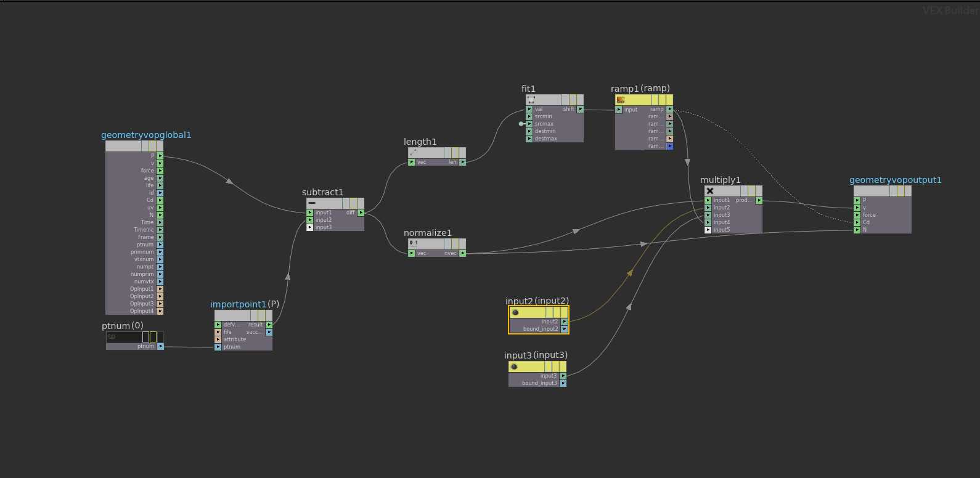Click the prod output port on multiply1
This screenshot has width=980, height=478.
(x=759, y=200)
